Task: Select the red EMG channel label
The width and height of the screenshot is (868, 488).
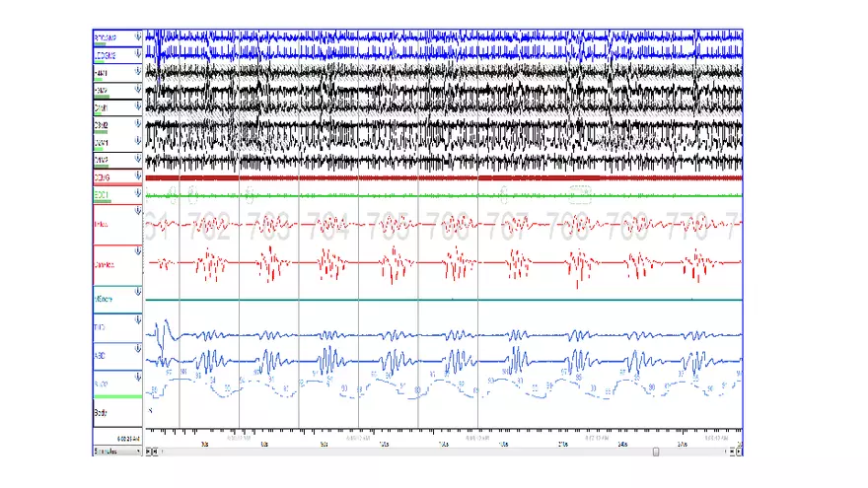Action: tap(102, 177)
